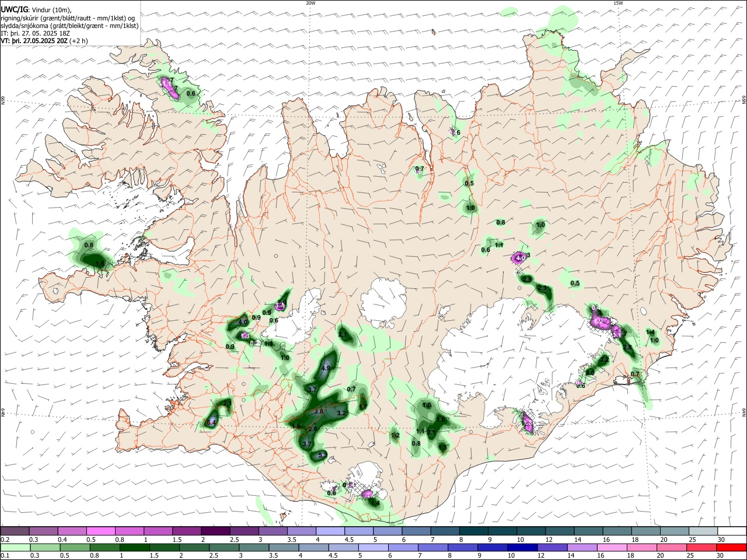Click the '15W' longitude label

coord(618,3)
